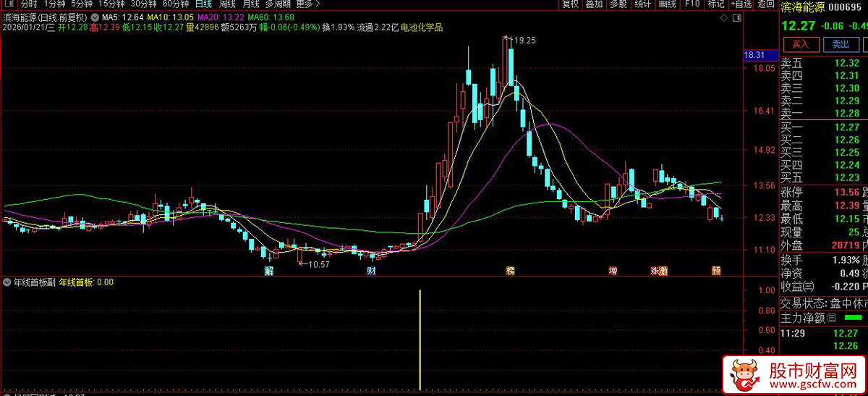This screenshot has width=868, height=396.
Task: Click the 电池化学品 sector link
Action: (x=422, y=28)
